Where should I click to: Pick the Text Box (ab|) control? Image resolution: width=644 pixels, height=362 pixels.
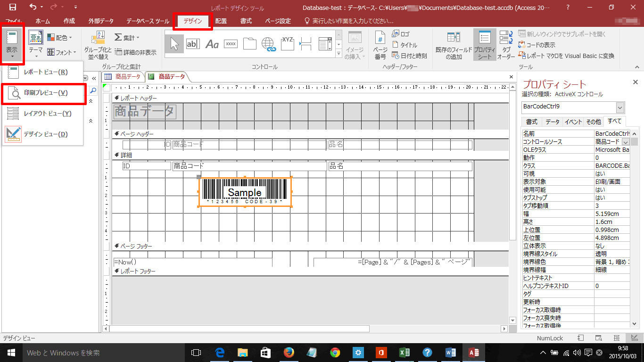pos(193,44)
